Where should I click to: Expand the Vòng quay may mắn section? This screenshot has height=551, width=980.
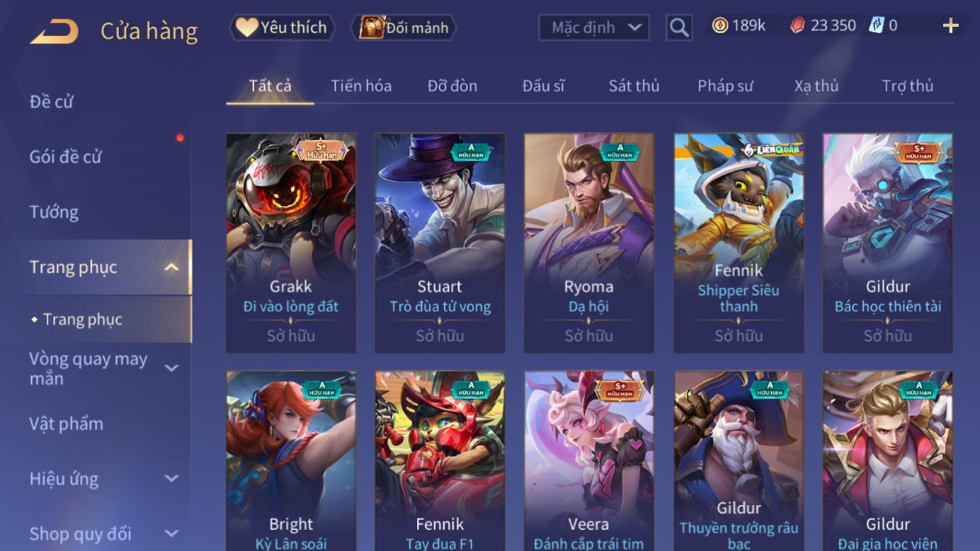pos(172,368)
